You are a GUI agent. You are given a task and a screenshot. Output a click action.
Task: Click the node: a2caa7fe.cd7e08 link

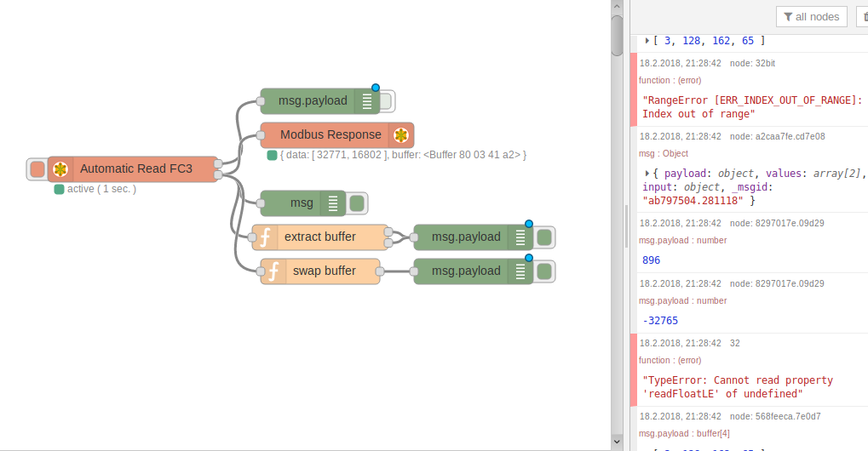pyautogui.click(x=777, y=136)
